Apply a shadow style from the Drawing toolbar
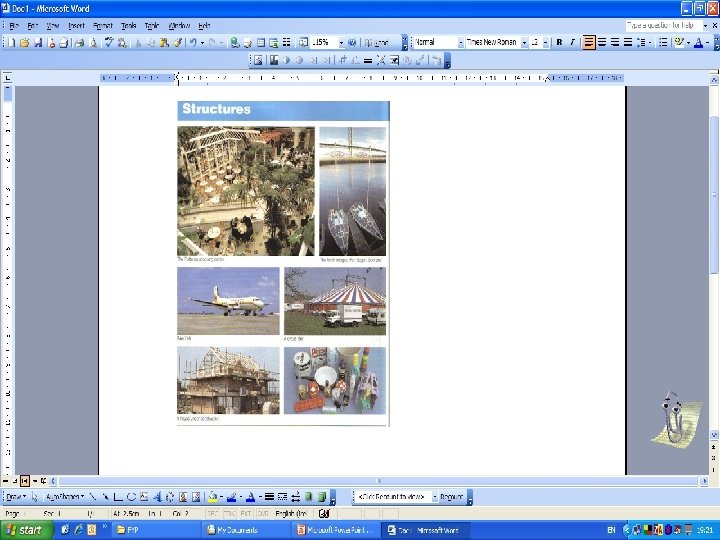Image resolution: width=720 pixels, height=540 pixels. pyautogui.click(x=309, y=496)
